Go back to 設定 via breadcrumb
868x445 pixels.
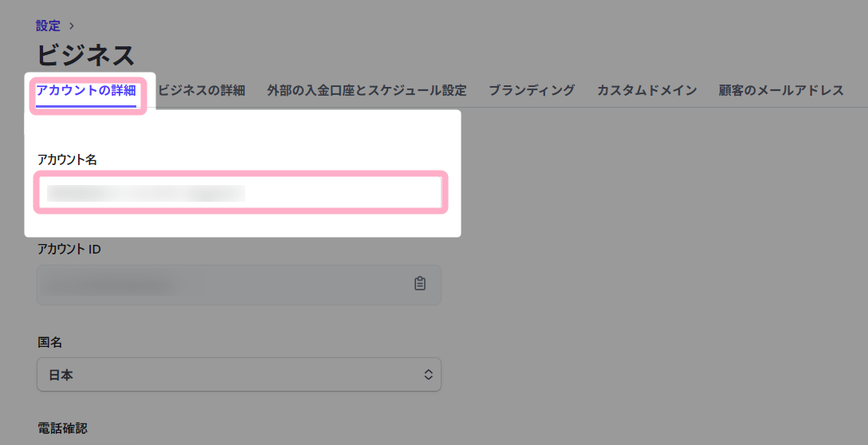(x=48, y=26)
